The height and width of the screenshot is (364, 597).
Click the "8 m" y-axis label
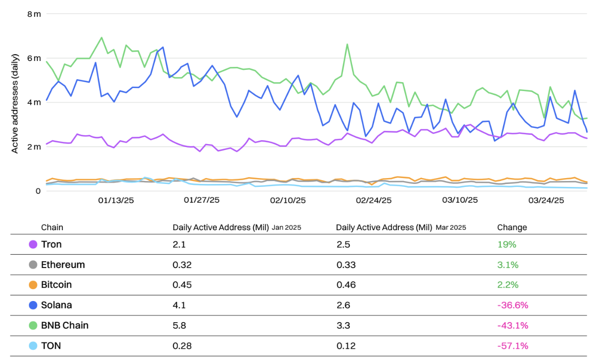click(34, 14)
